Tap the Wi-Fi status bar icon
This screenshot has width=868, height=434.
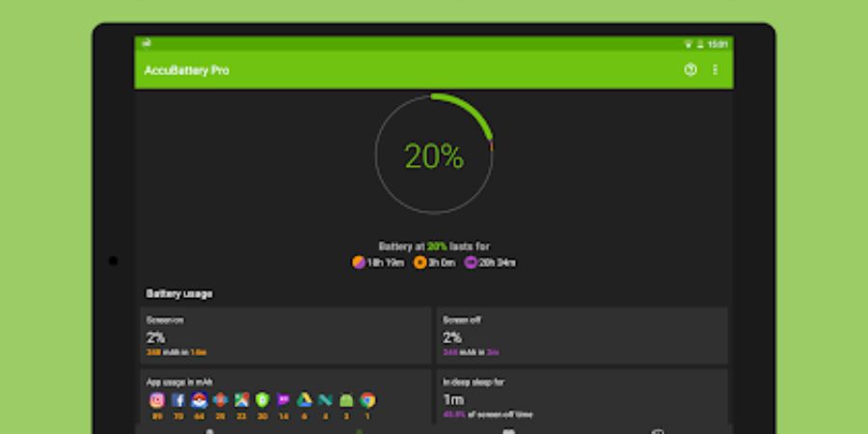click(688, 44)
